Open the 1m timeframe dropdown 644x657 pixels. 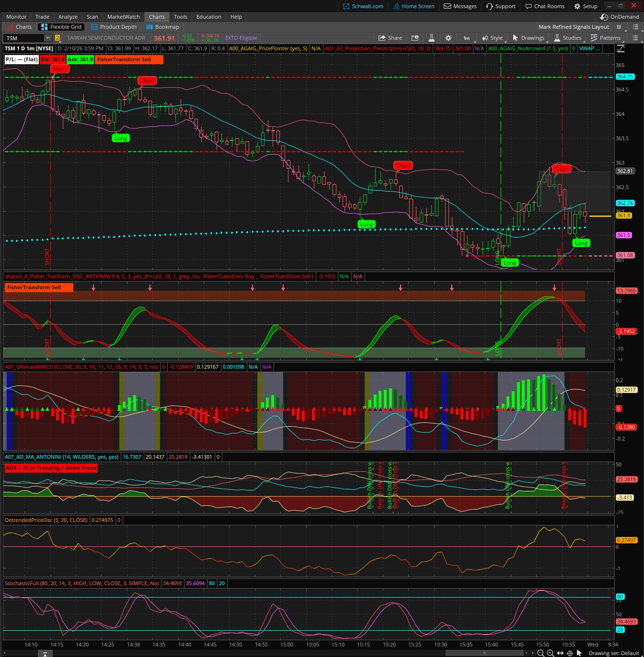coord(467,38)
